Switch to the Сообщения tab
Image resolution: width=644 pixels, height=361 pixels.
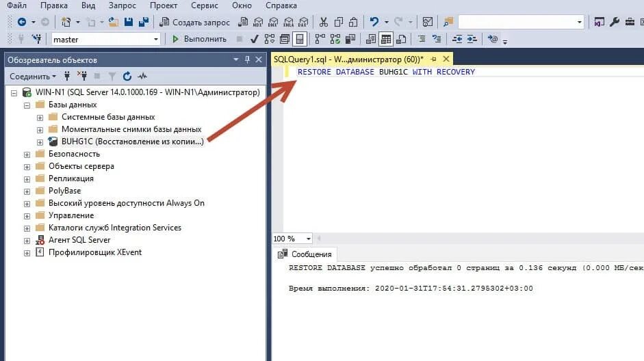[305, 254]
